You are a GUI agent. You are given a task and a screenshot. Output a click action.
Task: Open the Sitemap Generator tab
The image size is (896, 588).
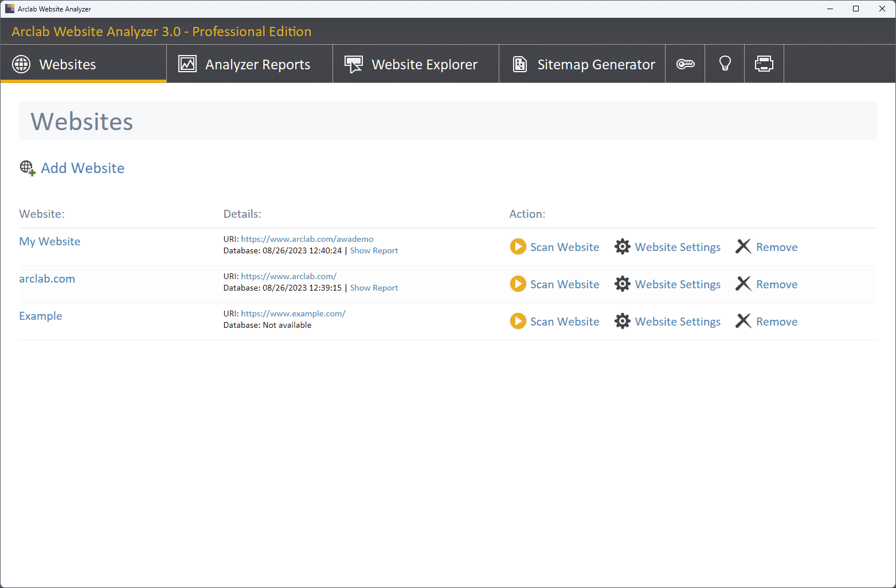pos(582,64)
